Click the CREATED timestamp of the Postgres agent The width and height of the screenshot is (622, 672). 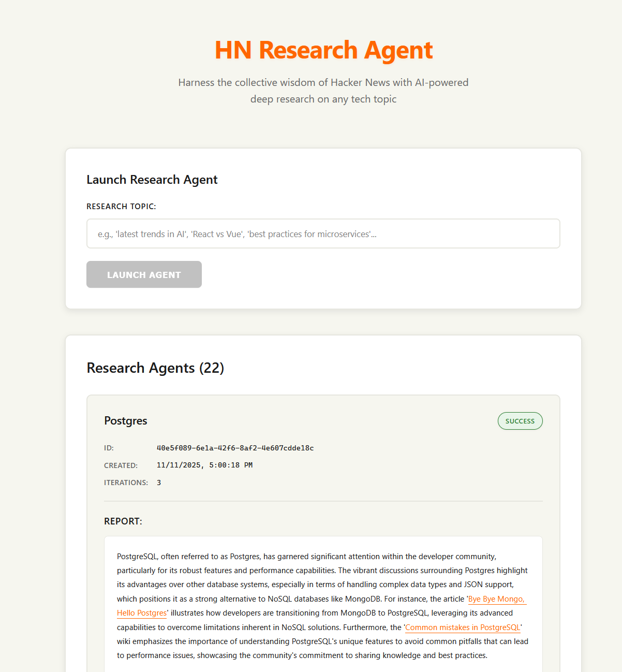tap(204, 465)
